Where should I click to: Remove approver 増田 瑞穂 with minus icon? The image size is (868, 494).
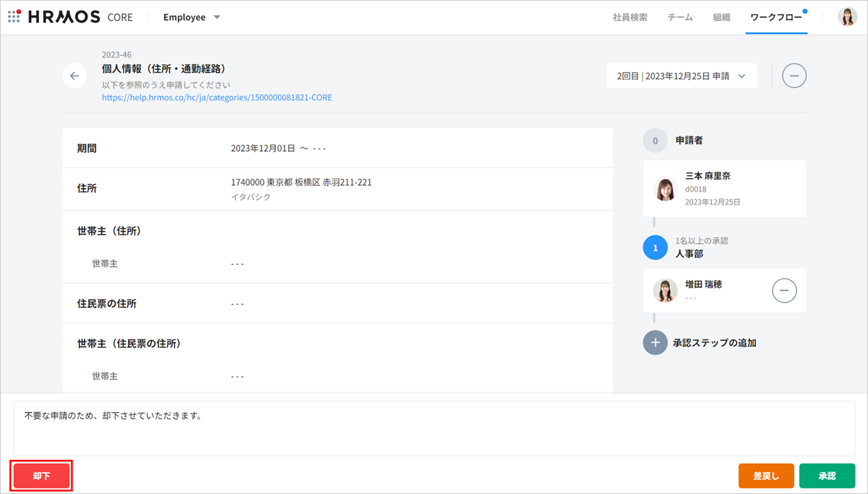pyautogui.click(x=784, y=291)
